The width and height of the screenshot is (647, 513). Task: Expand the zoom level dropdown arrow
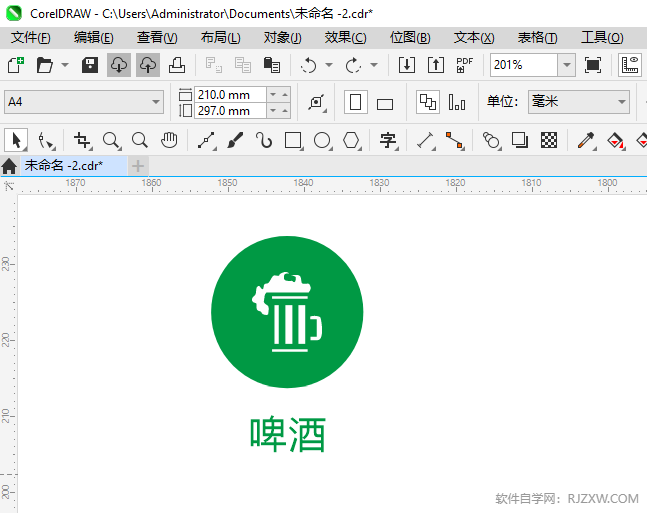[x=567, y=65]
